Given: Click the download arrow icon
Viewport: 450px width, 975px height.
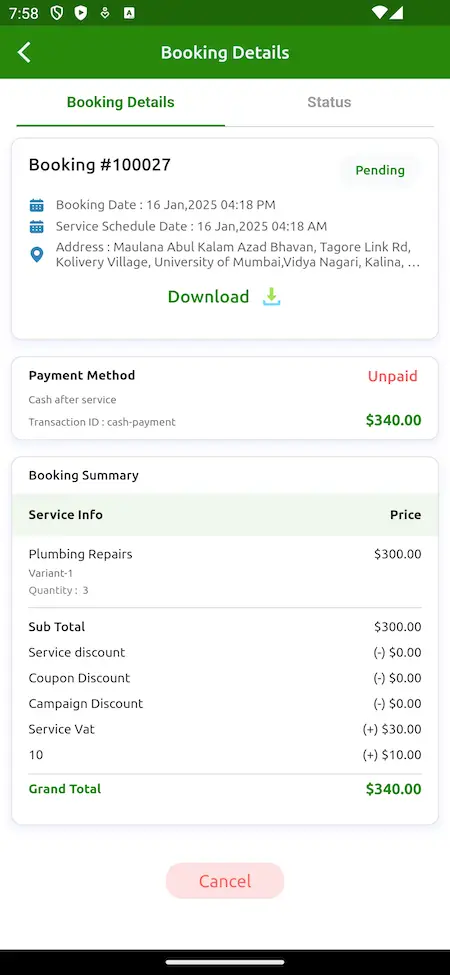Looking at the screenshot, I should (271, 297).
